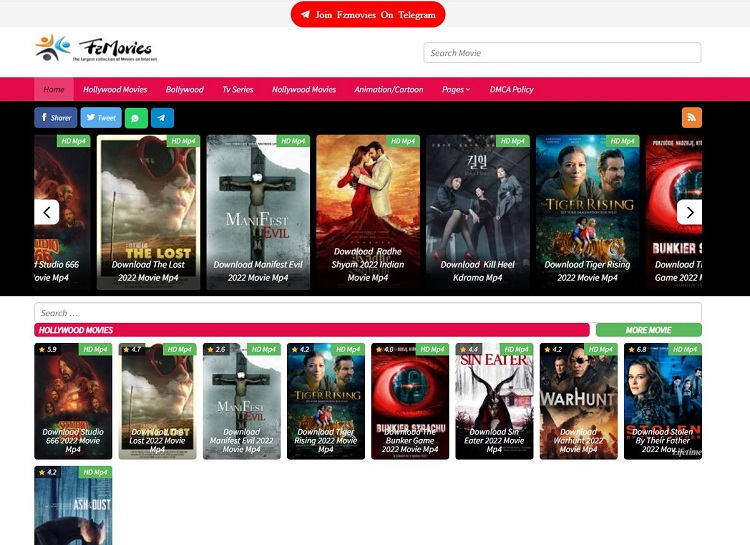Open Manifest Evil card rated 2.6
Viewport: 750px width, 545px height.
242,401
